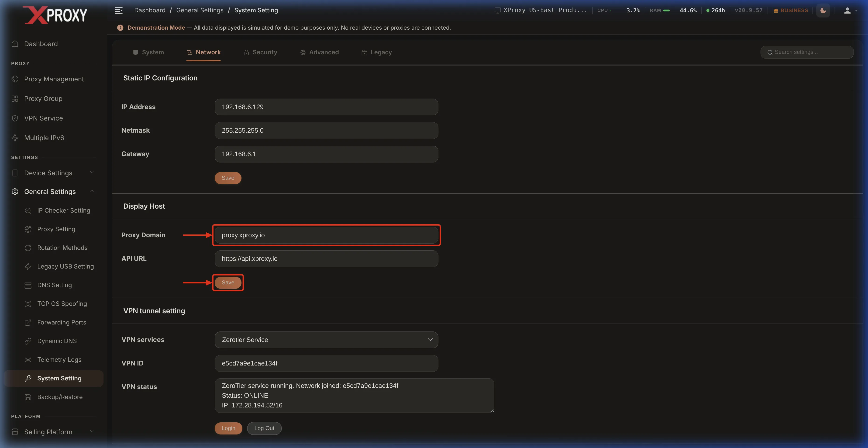Click the Legacy USB Setting bolt icon

[28, 266]
